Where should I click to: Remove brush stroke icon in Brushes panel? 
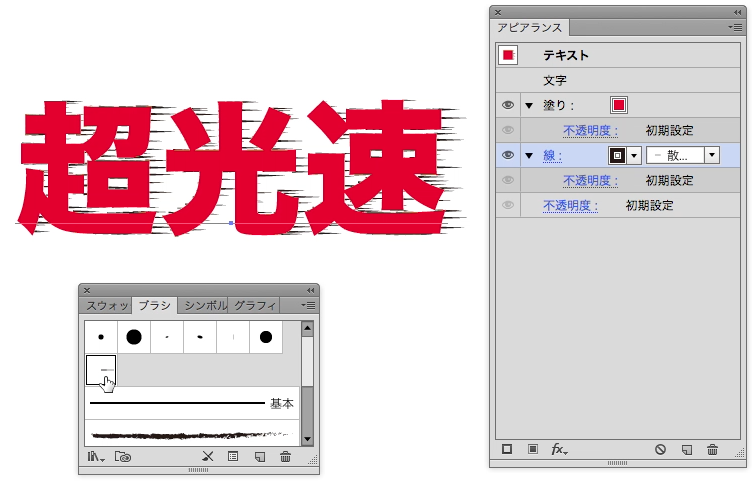pyautogui.click(x=208, y=457)
